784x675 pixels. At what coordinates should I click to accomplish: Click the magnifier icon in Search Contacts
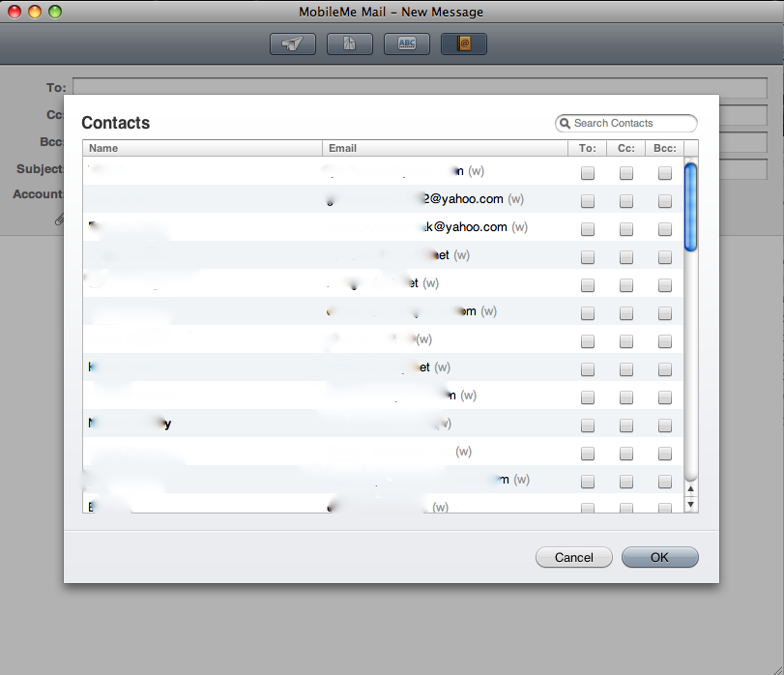pyautogui.click(x=565, y=123)
